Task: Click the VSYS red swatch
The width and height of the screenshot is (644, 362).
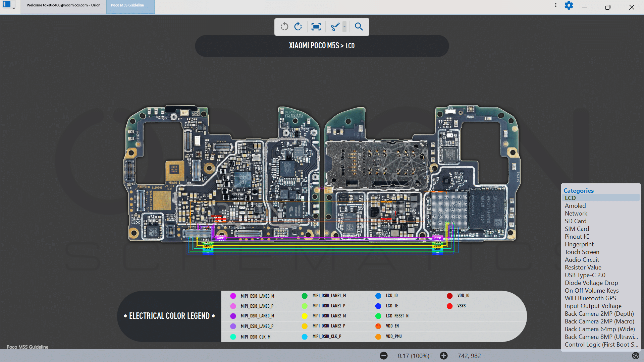Action: coord(450,306)
